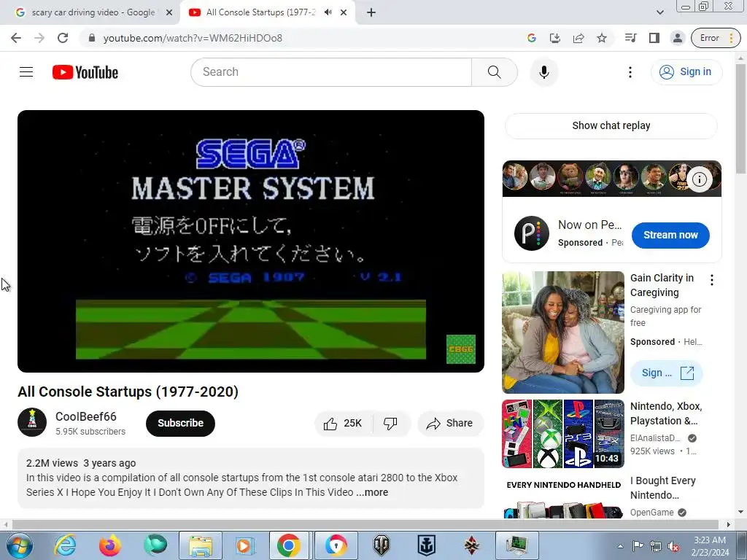Click the Google icon in the address bar
Image resolution: width=747 pixels, height=560 pixels.
pos(532,38)
